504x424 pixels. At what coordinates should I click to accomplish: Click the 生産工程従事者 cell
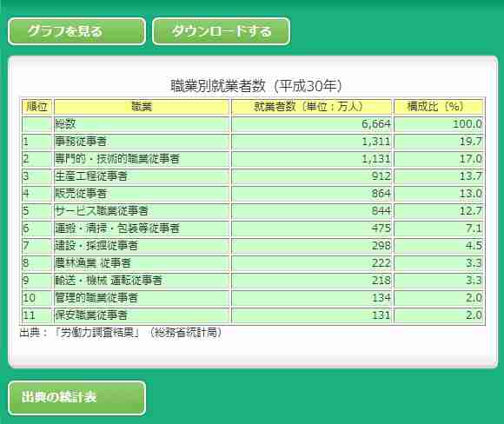click(x=142, y=176)
